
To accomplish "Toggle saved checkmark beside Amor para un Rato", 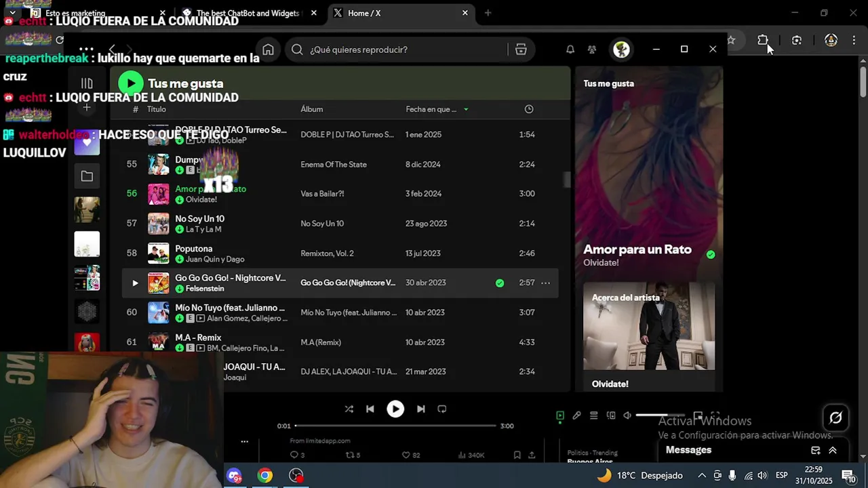I will coord(711,255).
